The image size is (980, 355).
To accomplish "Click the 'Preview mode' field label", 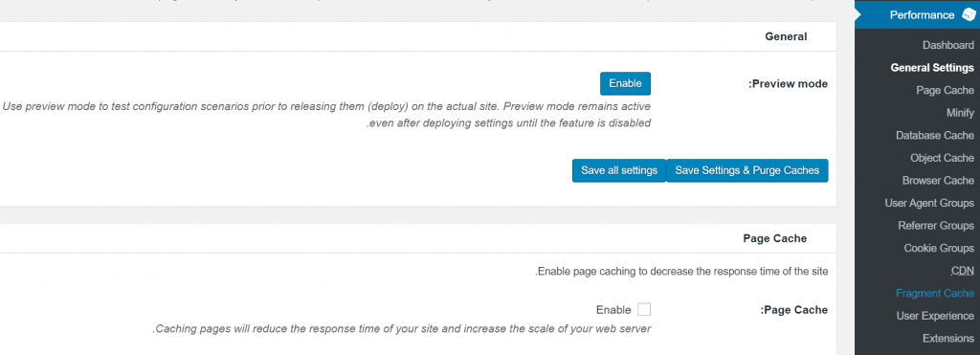I will coord(788,84).
